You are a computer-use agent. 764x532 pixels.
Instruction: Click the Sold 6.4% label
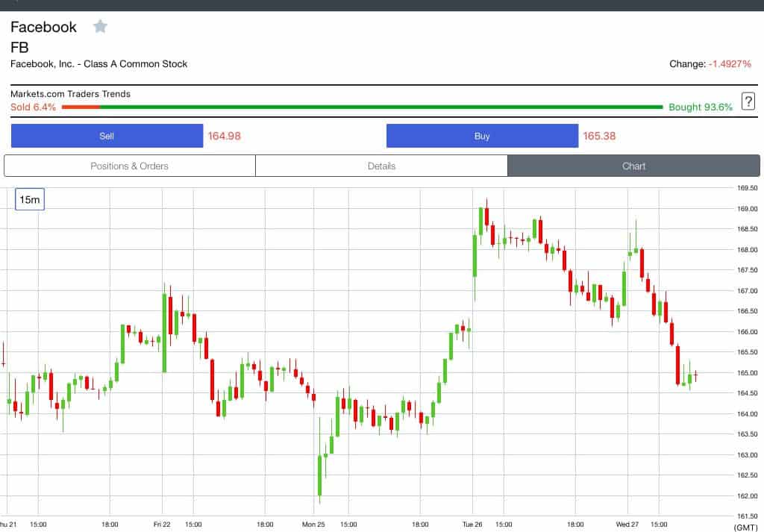(x=33, y=107)
